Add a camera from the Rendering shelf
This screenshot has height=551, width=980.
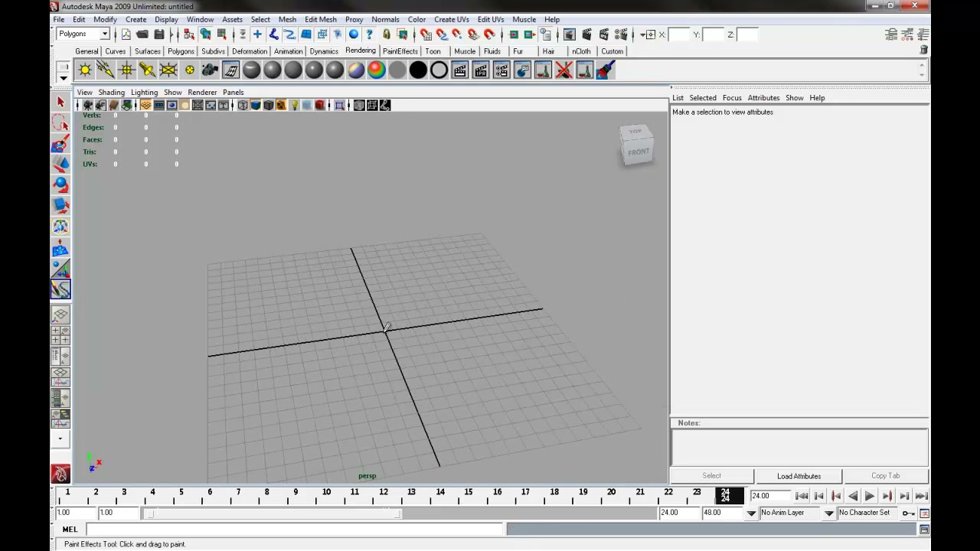tap(210, 70)
